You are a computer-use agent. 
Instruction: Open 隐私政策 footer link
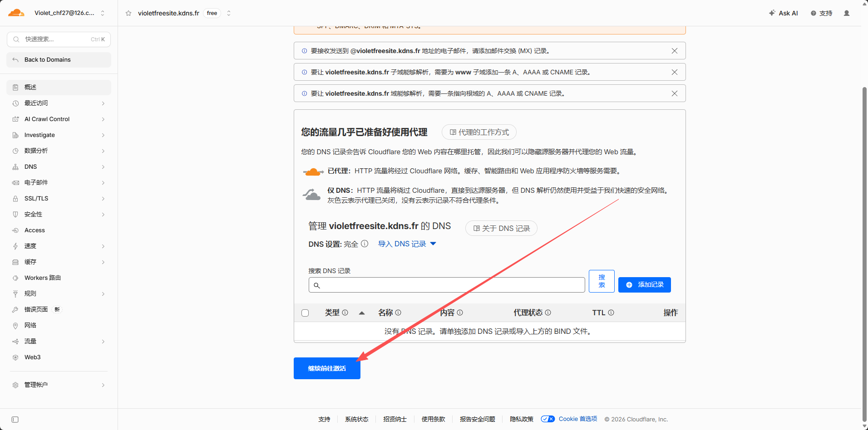tap(522, 419)
